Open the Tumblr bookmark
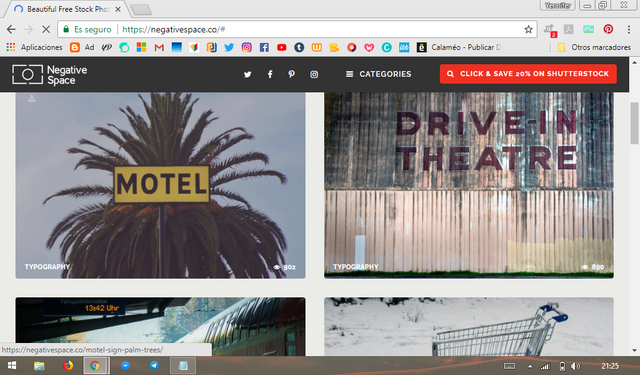The image size is (640, 375). pos(299,47)
